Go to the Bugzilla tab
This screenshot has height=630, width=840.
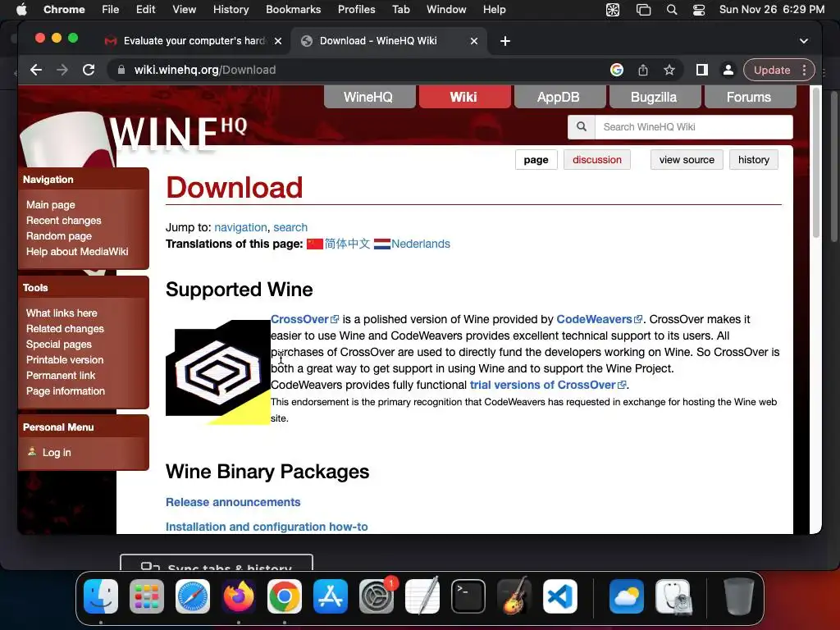point(655,97)
